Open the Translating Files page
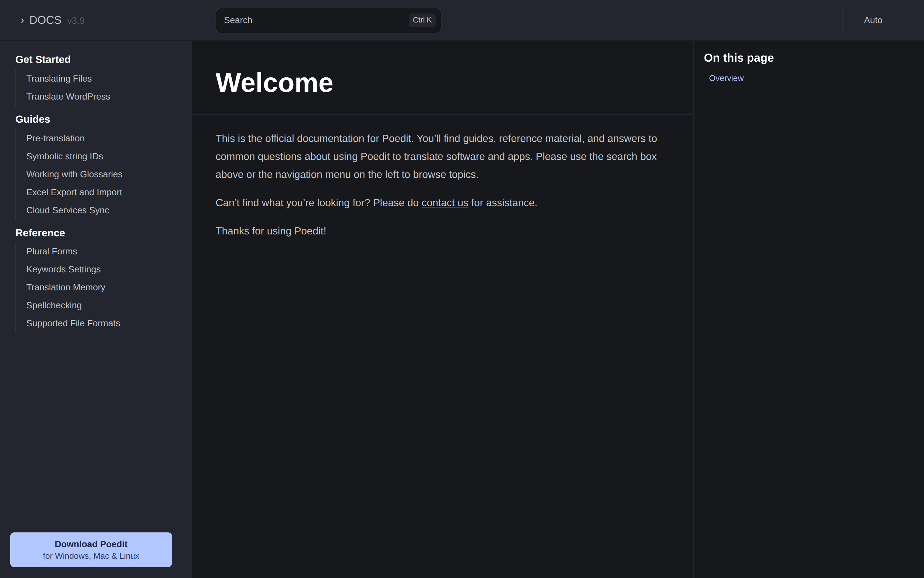Screen dimensions: 924x578 (59, 78)
